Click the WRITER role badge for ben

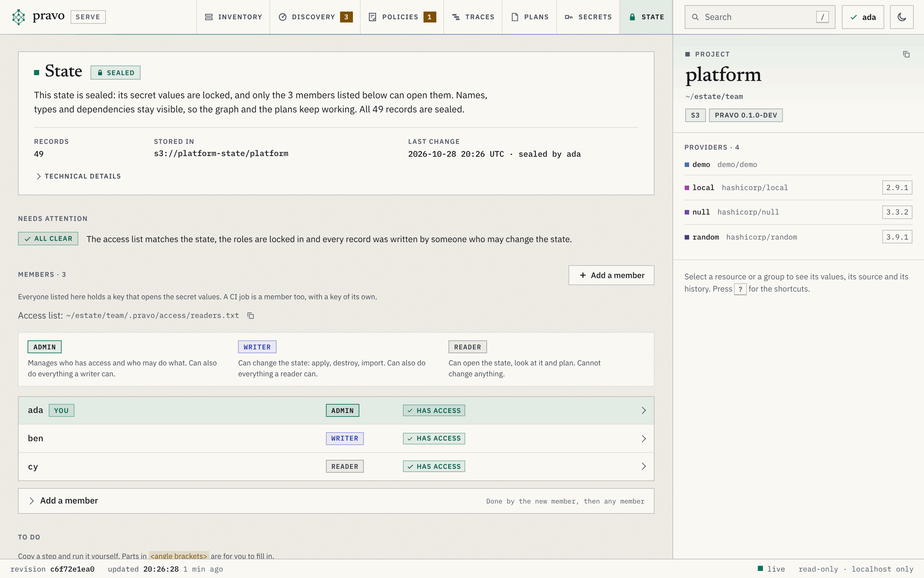[x=344, y=438]
